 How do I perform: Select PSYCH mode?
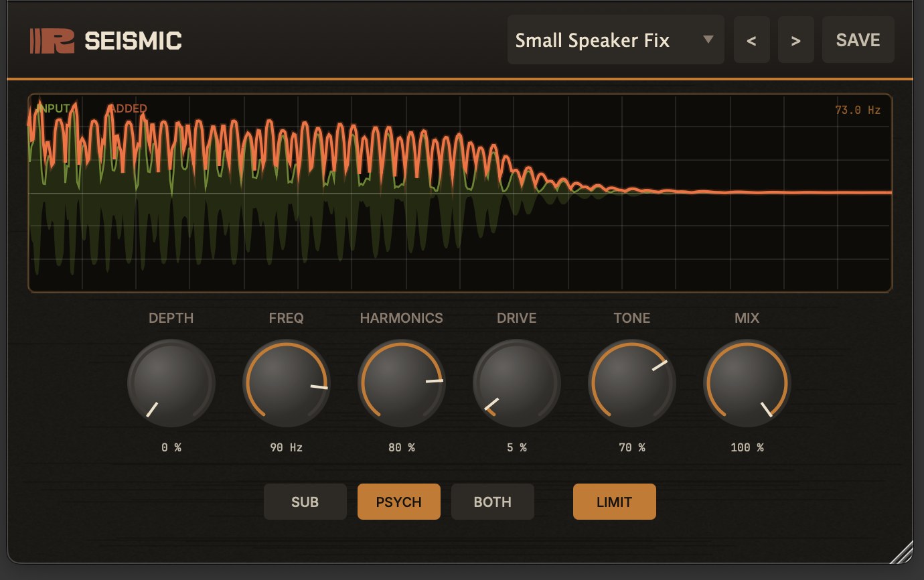(x=399, y=502)
